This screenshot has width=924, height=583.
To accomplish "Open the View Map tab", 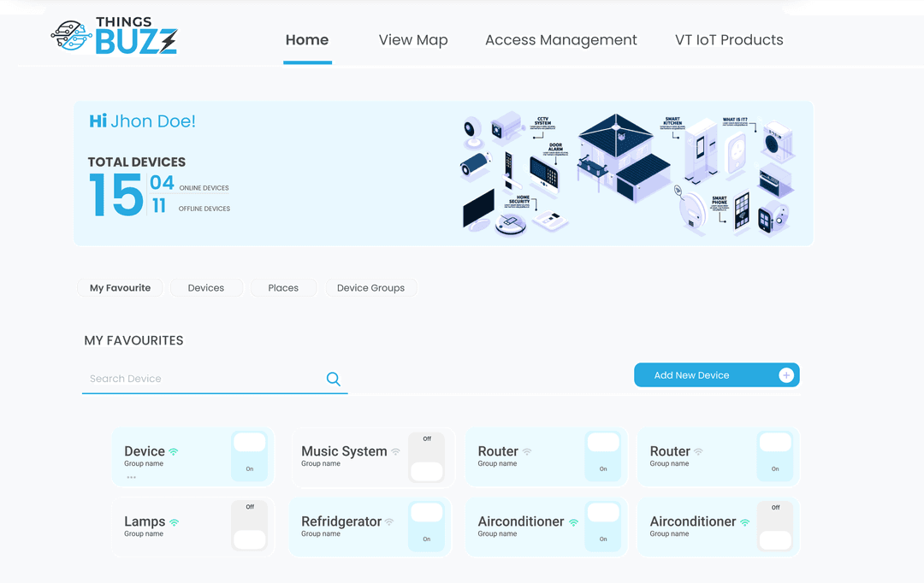I will tap(413, 40).
